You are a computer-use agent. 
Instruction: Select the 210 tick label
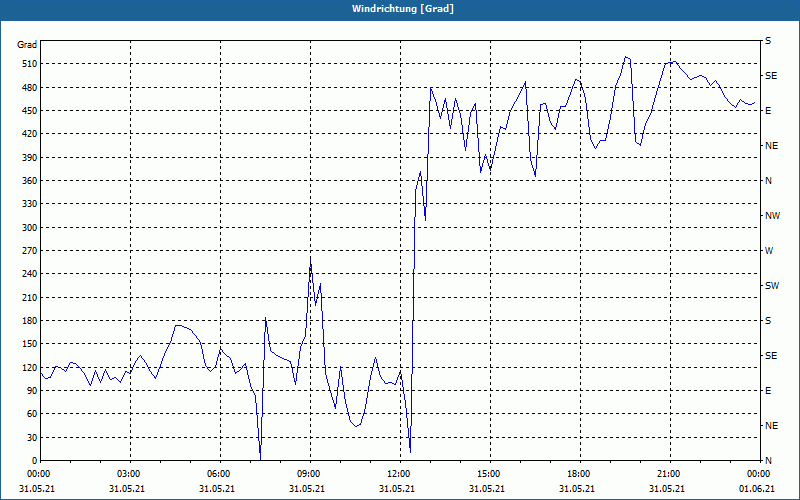(30, 297)
